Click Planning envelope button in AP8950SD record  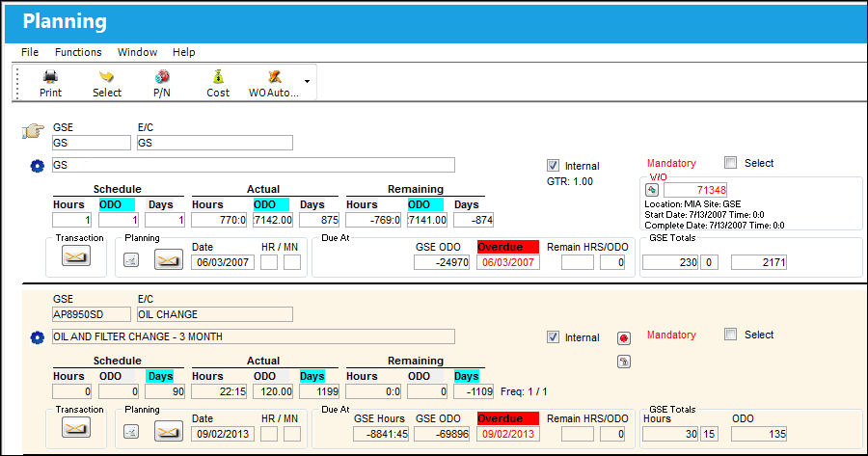pos(168,431)
